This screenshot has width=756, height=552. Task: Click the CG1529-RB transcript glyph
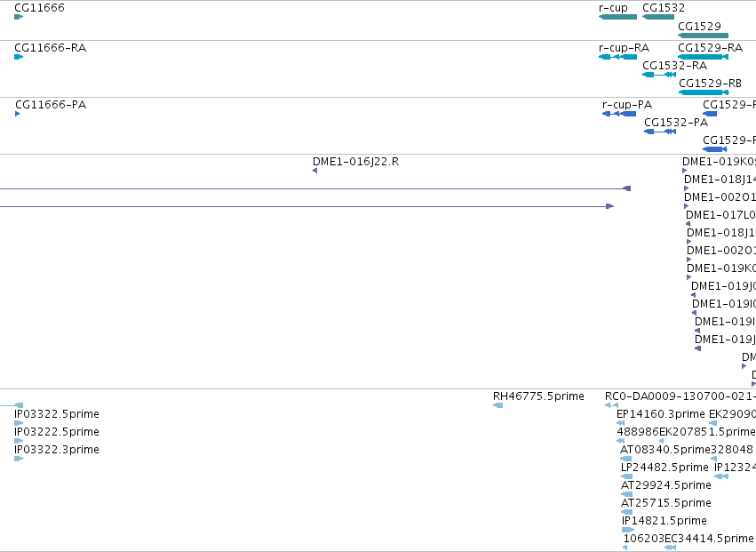704,92
